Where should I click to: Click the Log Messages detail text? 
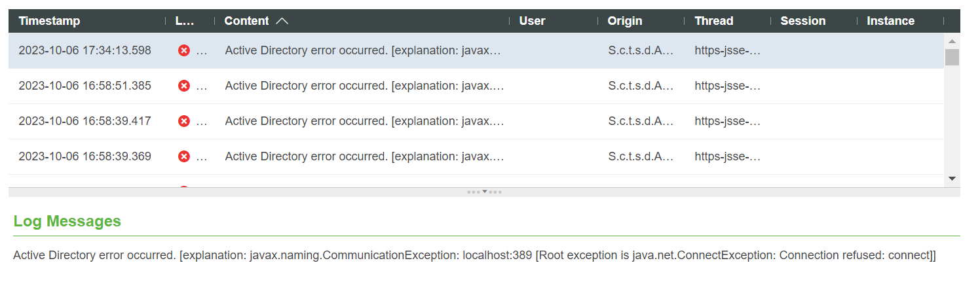474,255
